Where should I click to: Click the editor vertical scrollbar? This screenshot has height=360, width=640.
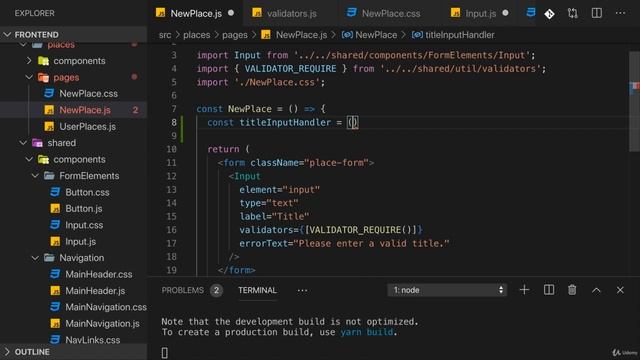[x=634, y=102]
